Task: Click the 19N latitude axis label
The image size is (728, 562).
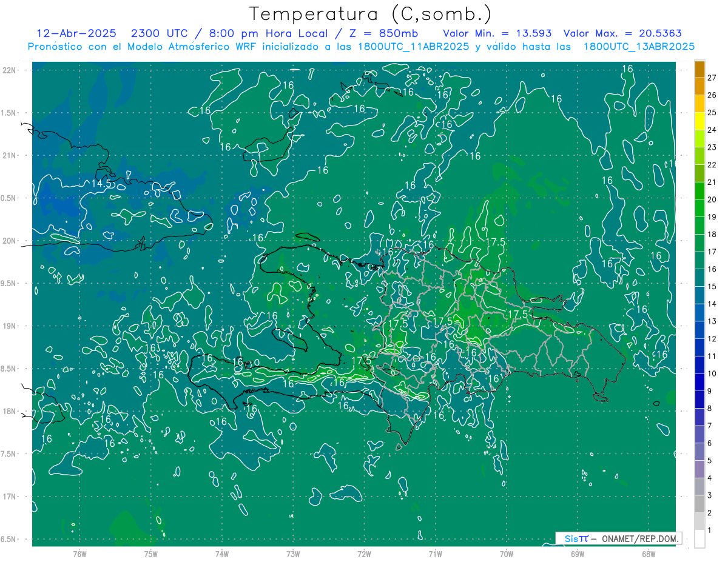Action: [x=10, y=326]
